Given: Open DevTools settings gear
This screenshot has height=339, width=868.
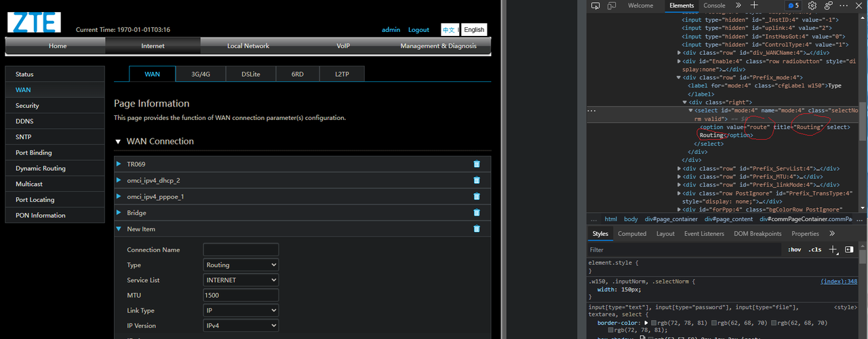Looking at the screenshot, I should click(x=812, y=5).
